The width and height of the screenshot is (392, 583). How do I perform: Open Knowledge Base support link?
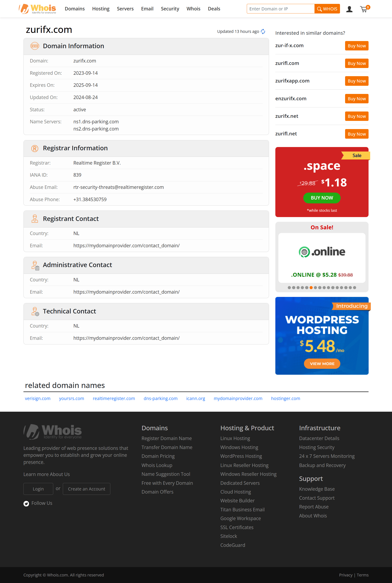pos(317,489)
